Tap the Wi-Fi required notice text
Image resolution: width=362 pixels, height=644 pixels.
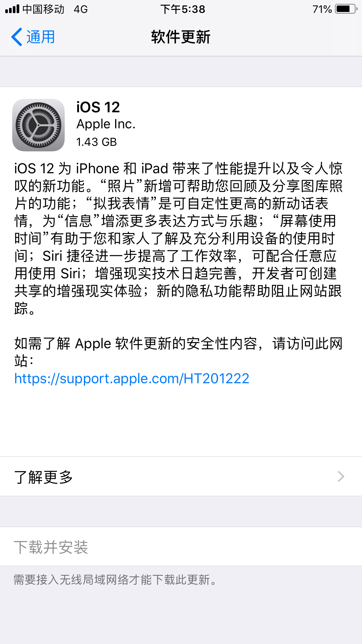(x=115, y=580)
